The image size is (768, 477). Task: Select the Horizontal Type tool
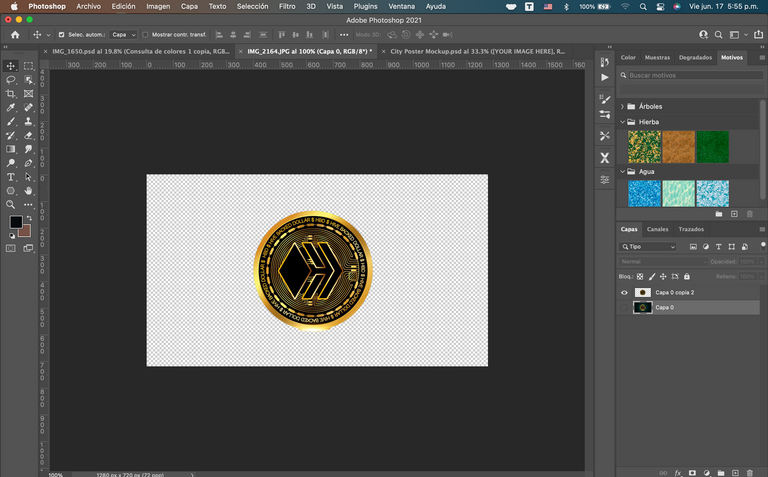coord(11,177)
